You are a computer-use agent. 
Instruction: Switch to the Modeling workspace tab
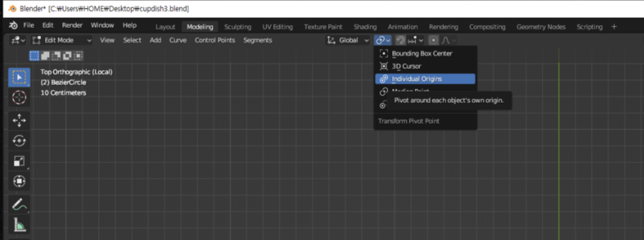200,27
